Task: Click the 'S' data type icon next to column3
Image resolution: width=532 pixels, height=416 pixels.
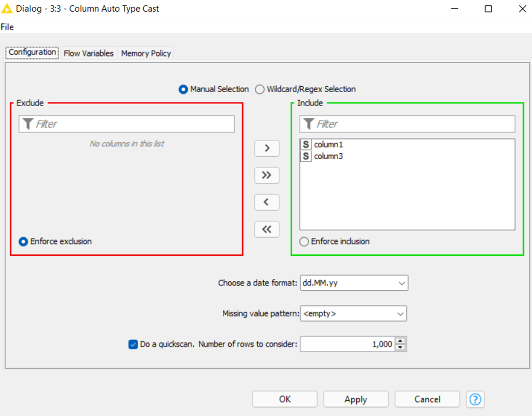Action: coord(307,156)
